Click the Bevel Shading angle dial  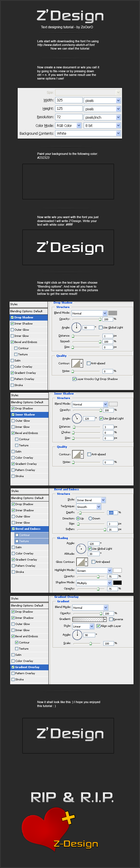point(81,549)
